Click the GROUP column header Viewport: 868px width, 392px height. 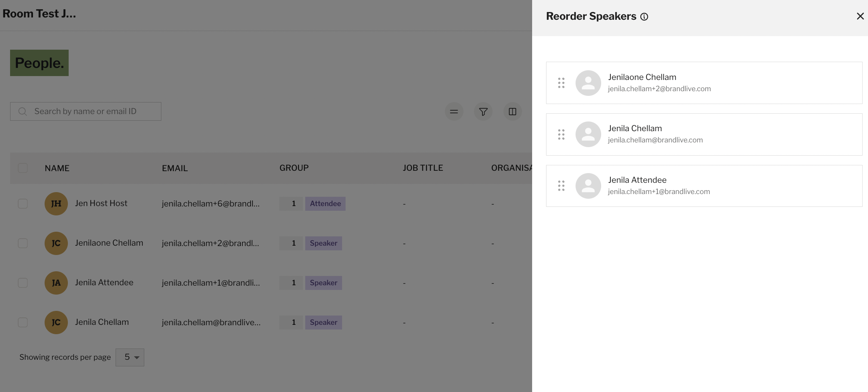(294, 168)
